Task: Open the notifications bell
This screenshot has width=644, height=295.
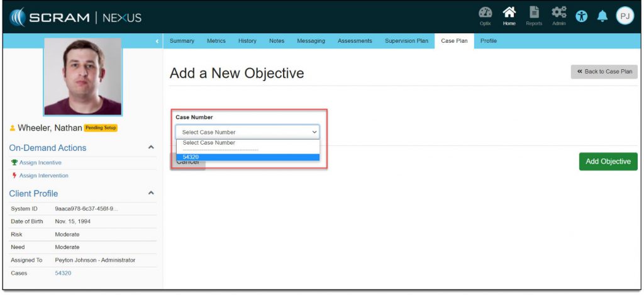Action: tap(602, 16)
